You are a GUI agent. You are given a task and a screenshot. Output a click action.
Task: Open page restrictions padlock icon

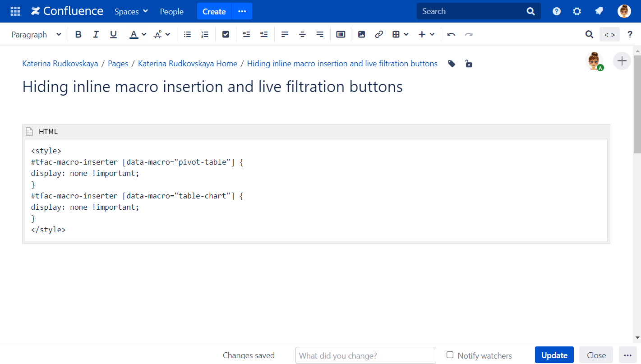[x=469, y=64]
